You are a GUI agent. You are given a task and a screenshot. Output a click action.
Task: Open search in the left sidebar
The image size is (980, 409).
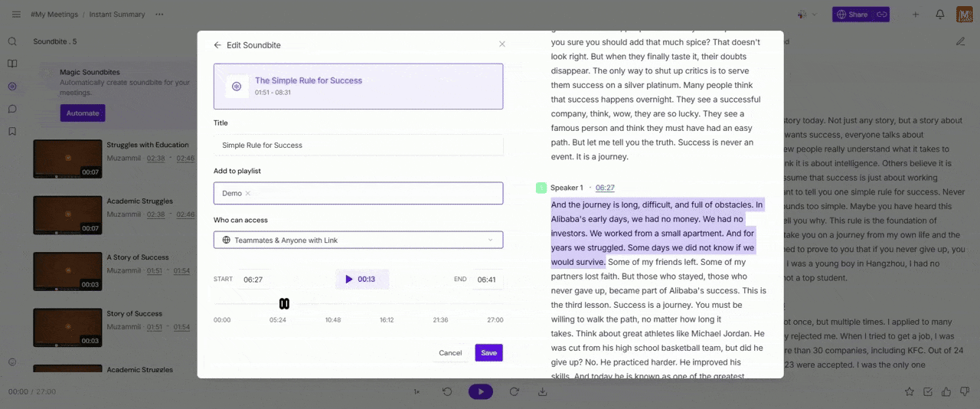[12, 41]
